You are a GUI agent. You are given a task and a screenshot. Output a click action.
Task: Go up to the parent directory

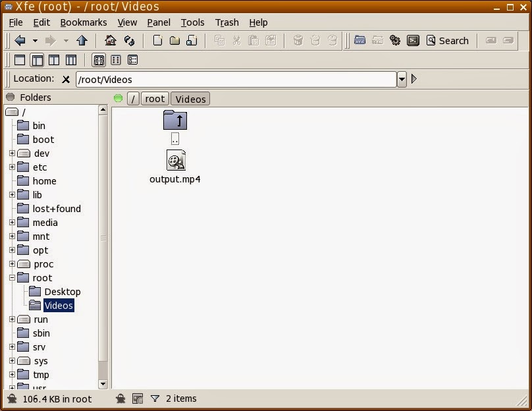(82, 41)
